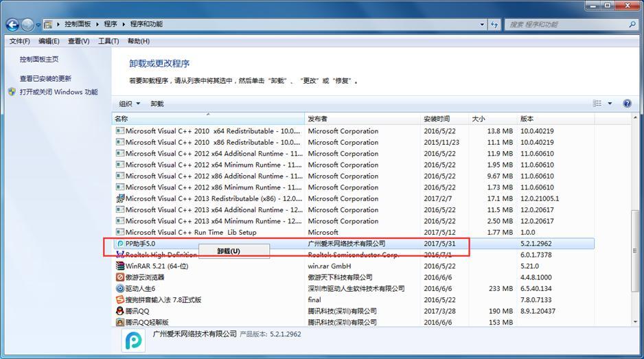Open 控制面板主页 link in the sidebar
Viewport: 644px width, 359px height.
(39, 59)
